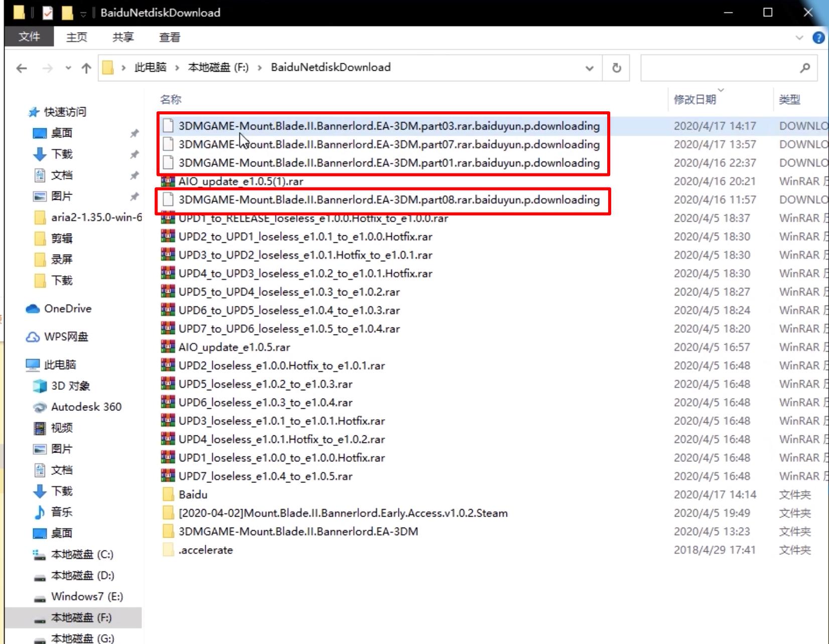Expand the ribbon with the chevron

point(799,38)
